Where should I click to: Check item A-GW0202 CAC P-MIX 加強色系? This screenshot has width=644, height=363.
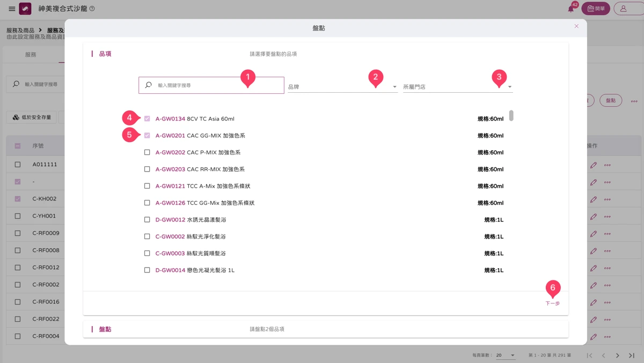[147, 152]
